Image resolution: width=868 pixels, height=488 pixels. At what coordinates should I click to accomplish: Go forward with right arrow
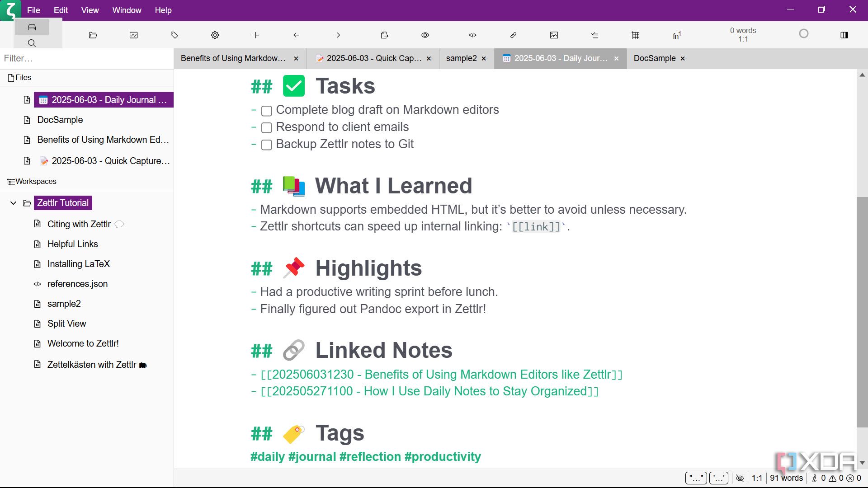click(337, 35)
